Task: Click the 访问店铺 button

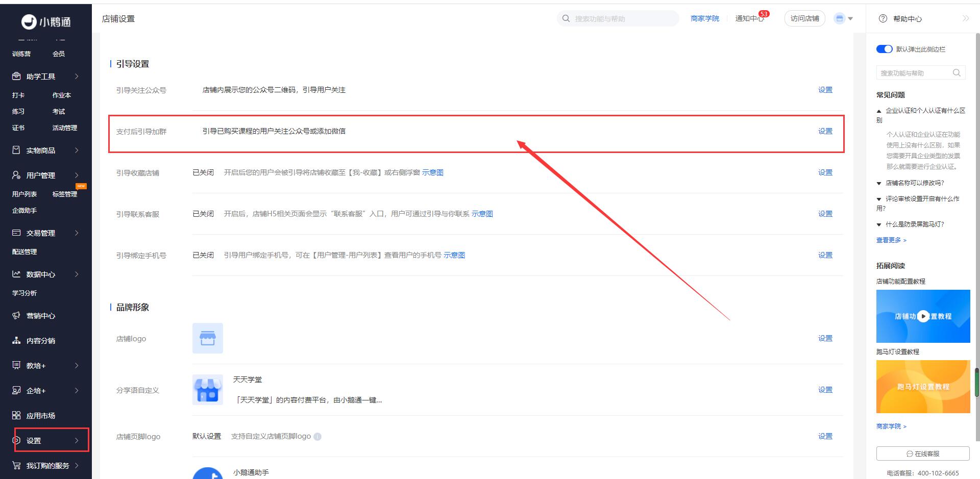Action: [804, 19]
